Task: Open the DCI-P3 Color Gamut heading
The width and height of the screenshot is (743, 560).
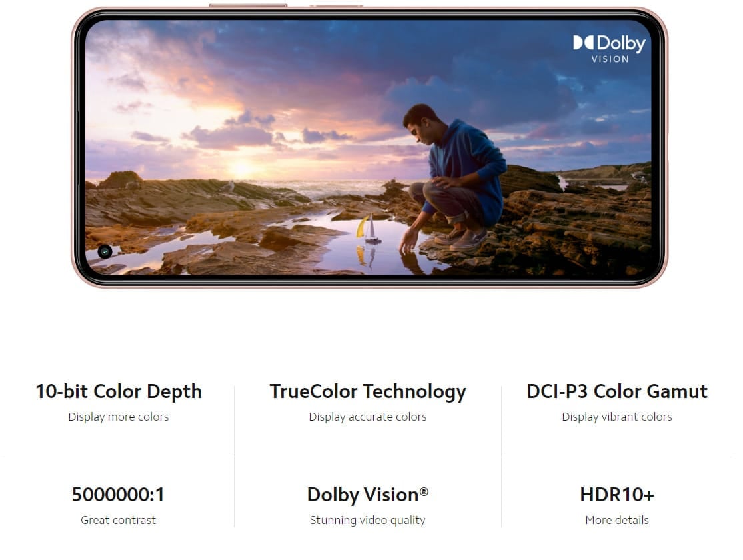Action: (617, 391)
